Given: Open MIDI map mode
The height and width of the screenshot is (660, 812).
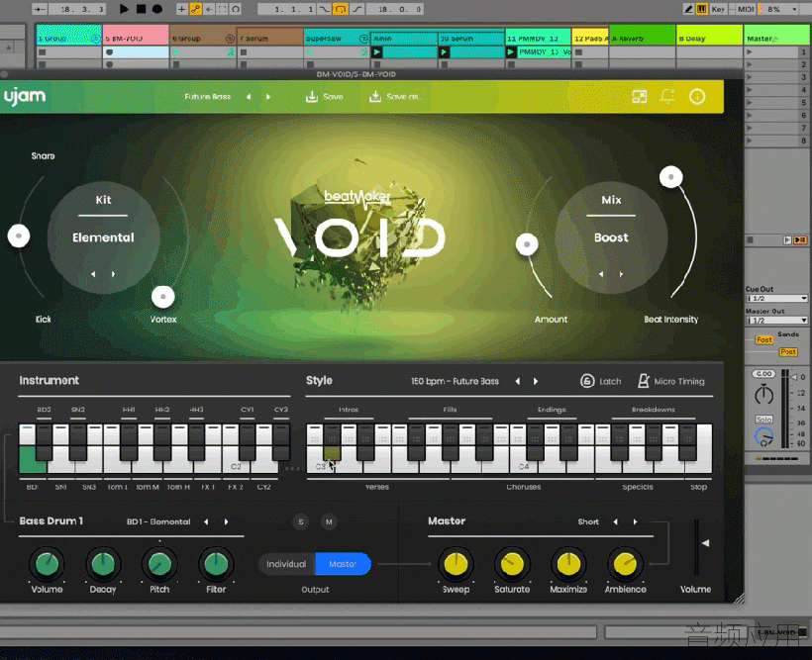Looking at the screenshot, I should point(746,9).
